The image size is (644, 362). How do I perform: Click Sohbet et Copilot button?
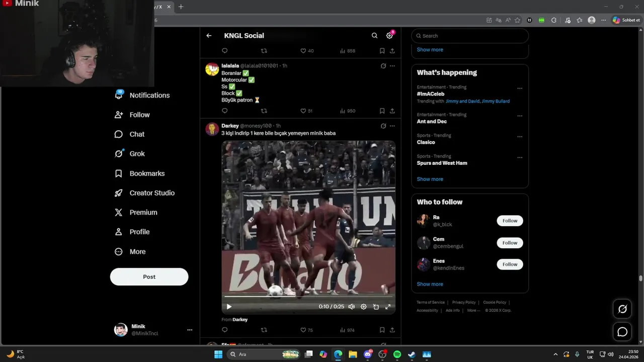(626, 20)
